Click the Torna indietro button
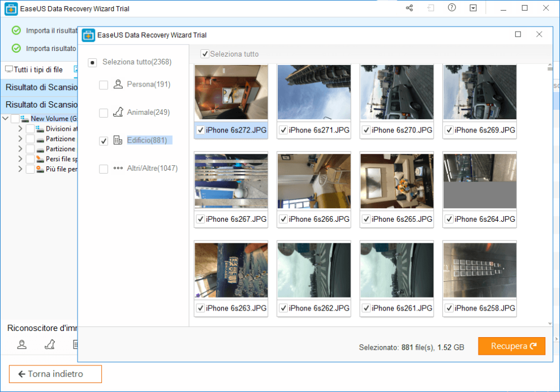The image size is (560, 392). point(55,374)
